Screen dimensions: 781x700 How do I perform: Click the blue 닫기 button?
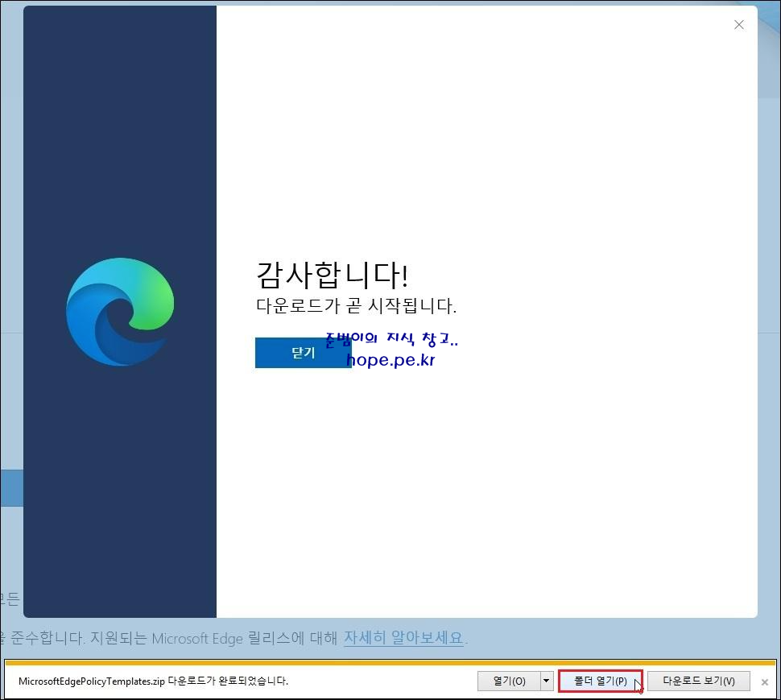click(303, 353)
